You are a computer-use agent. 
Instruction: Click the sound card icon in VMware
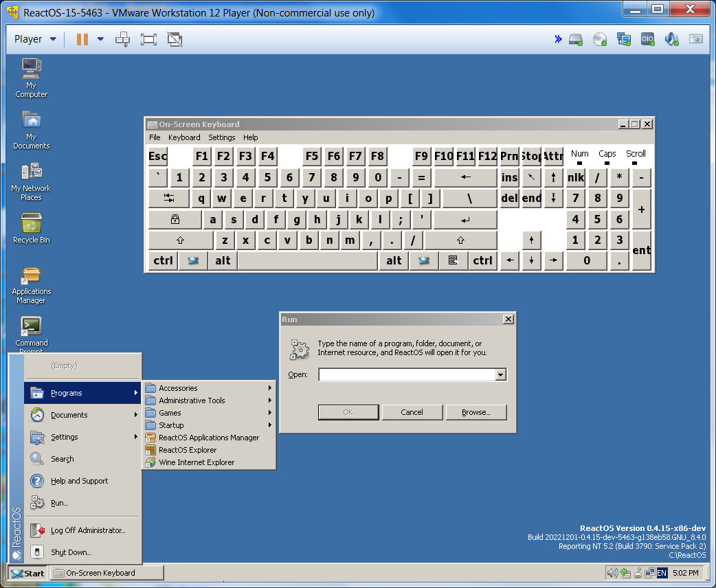pyautogui.click(x=671, y=39)
